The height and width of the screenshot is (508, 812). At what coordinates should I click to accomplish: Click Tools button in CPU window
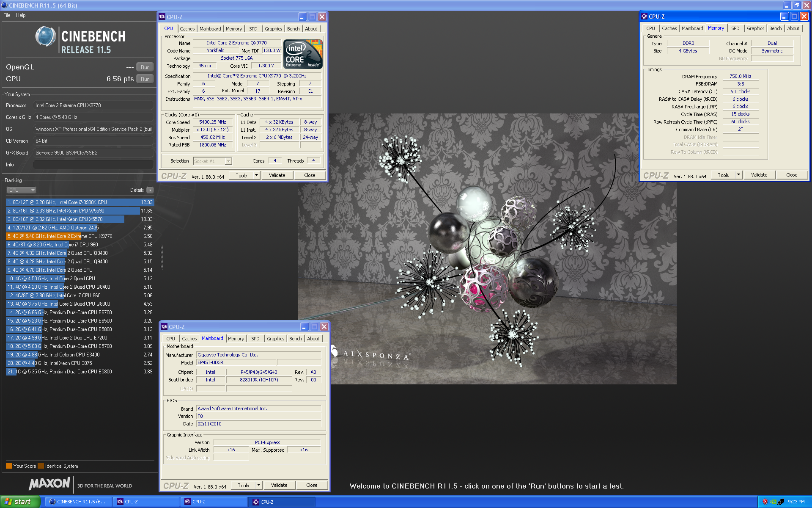pyautogui.click(x=241, y=175)
